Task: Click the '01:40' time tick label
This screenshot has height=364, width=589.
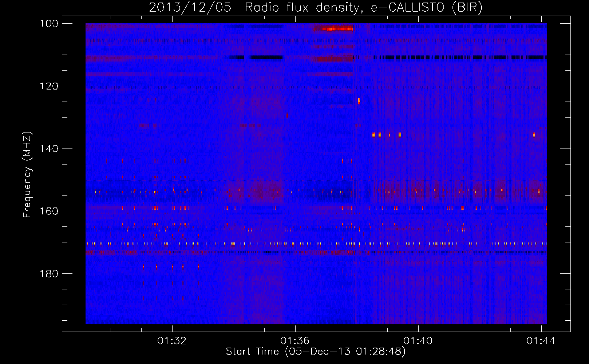Action: [x=418, y=341]
